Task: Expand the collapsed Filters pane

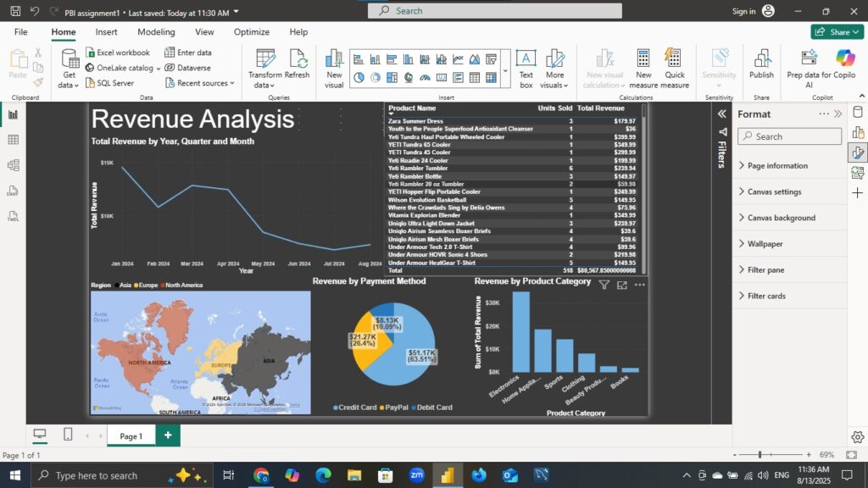Action: coord(722,114)
